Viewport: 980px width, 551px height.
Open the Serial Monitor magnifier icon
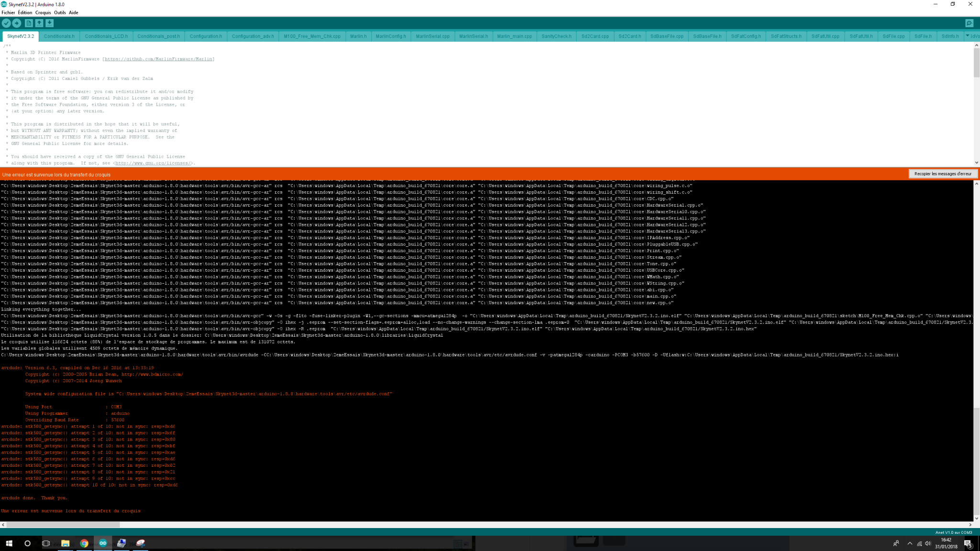tap(969, 23)
